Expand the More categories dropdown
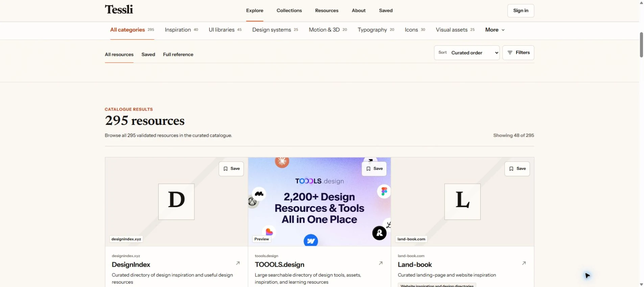The height and width of the screenshot is (287, 644). coord(495,30)
